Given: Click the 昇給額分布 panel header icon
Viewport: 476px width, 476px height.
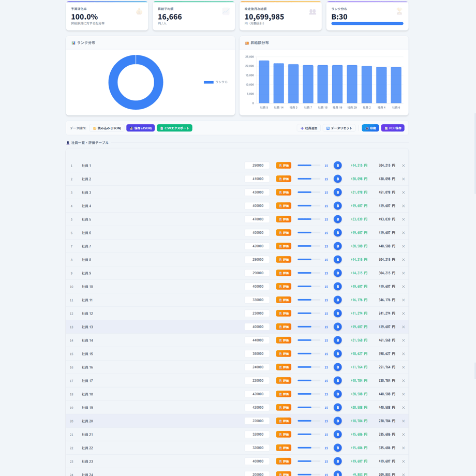Looking at the screenshot, I should [247, 43].
